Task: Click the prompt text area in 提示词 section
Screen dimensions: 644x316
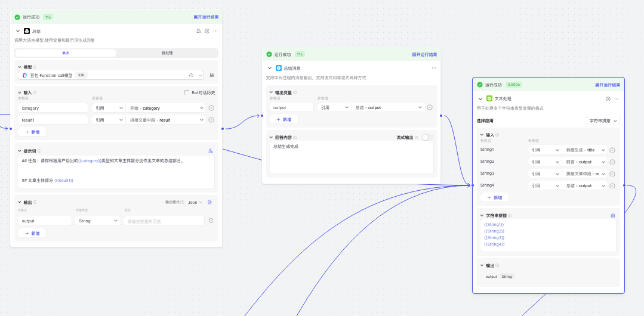Action: [116, 172]
